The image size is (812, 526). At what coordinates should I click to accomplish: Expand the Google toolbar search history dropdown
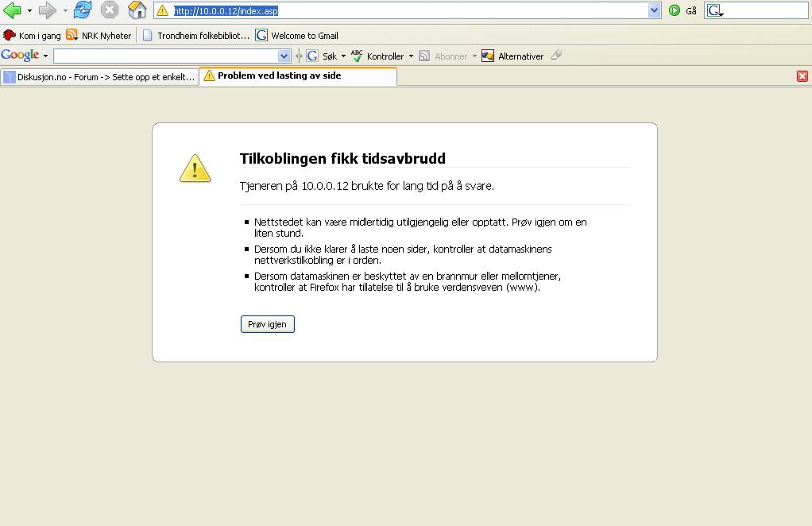pyautogui.click(x=284, y=56)
